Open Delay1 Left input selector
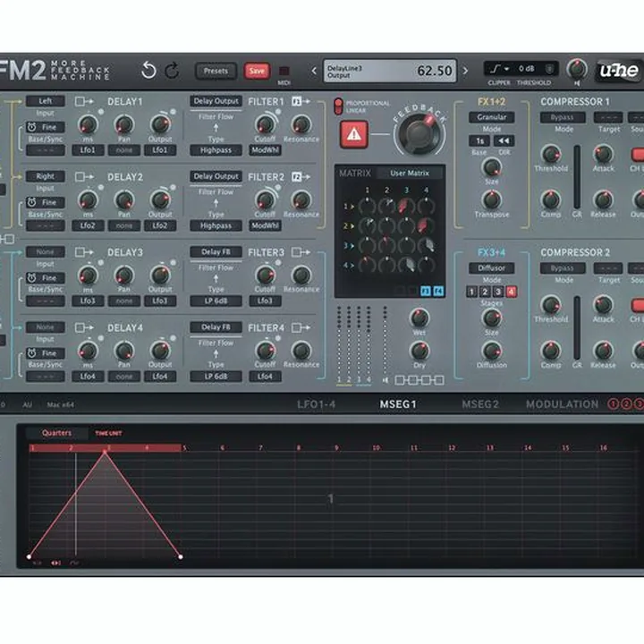 point(46,101)
